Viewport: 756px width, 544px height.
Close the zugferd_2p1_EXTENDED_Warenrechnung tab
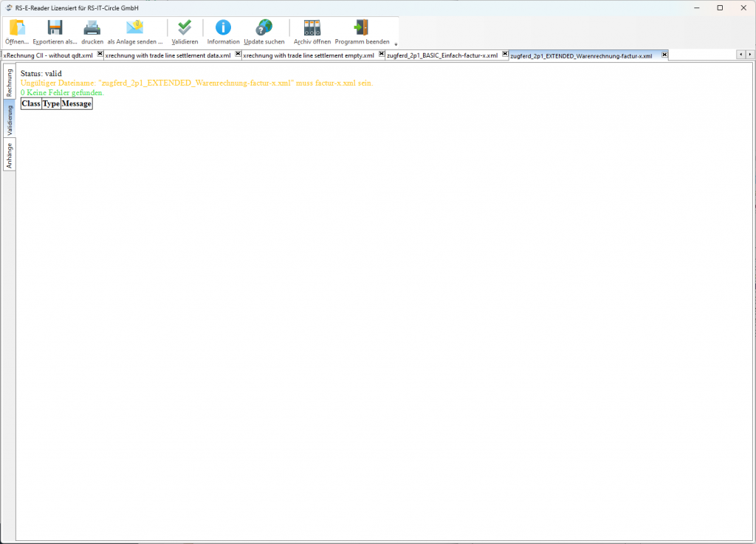[x=664, y=55]
